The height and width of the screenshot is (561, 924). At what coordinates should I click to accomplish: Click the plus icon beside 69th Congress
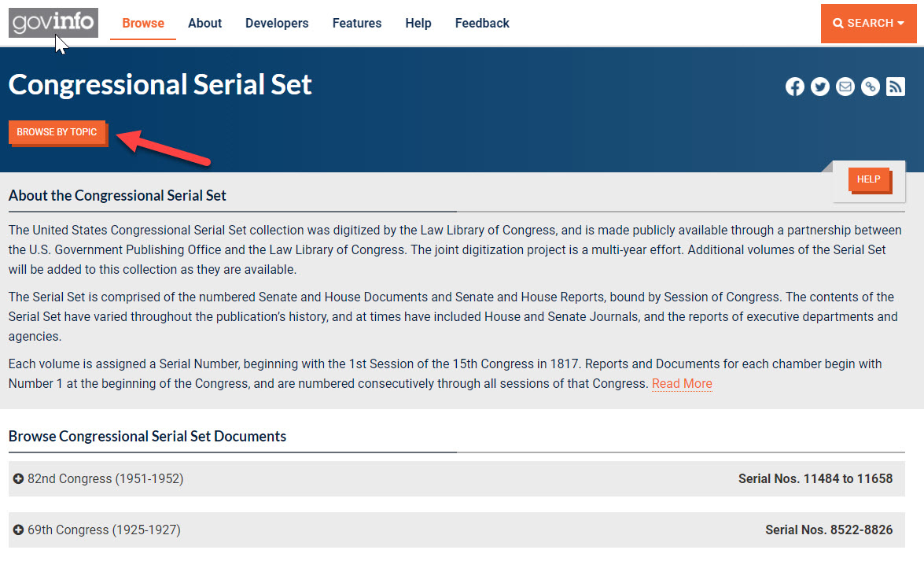pyautogui.click(x=18, y=530)
